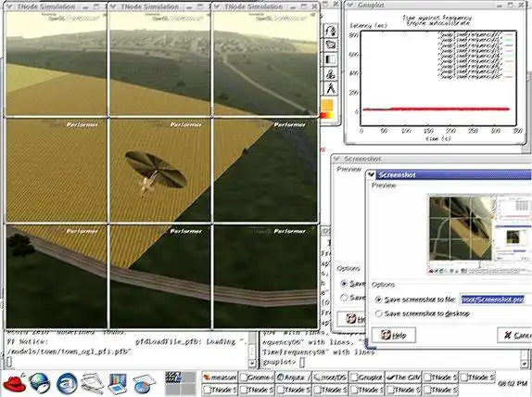Select the GIMP gradient blend tool

coord(331,59)
